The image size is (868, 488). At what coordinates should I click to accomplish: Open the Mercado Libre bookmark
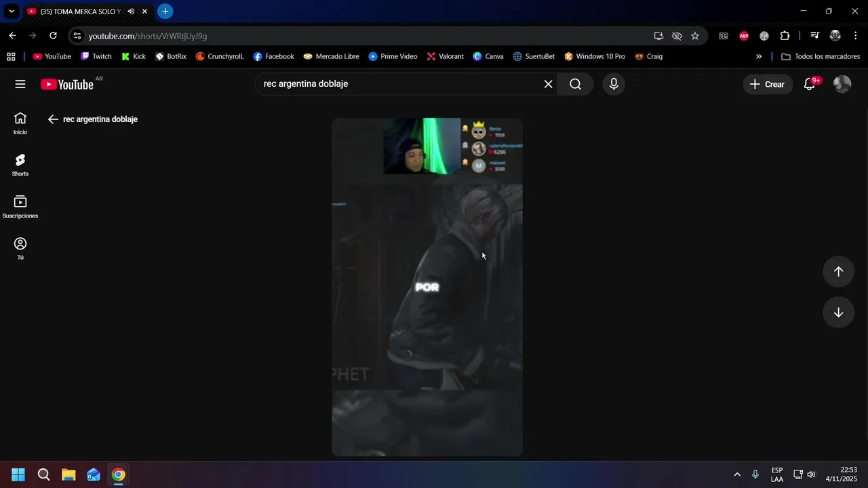pyautogui.click(x=332, y=57)
